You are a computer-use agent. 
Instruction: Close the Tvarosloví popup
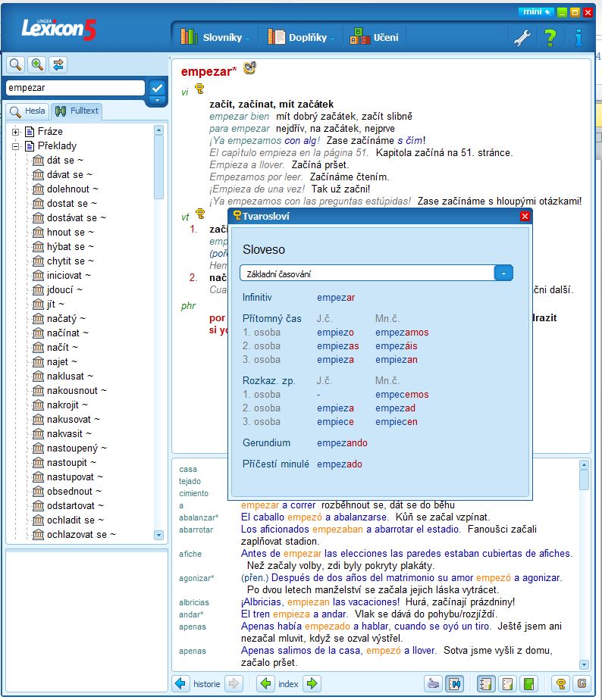[525, 217]
